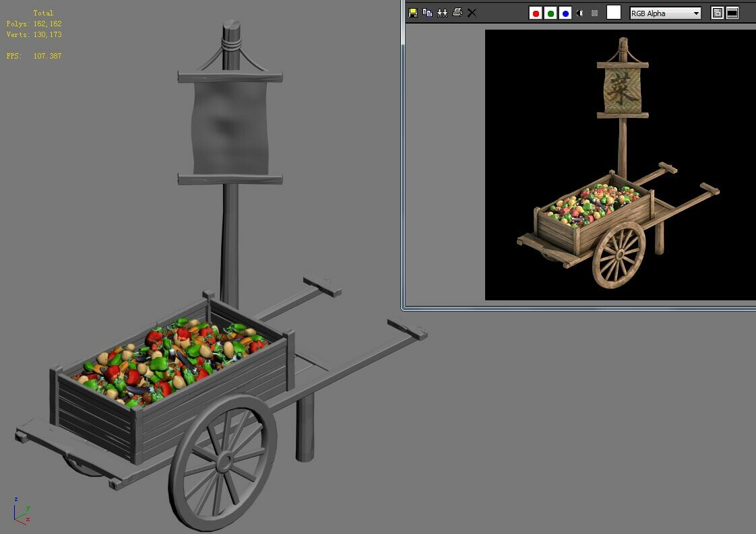Toggle the blue channel button
The width and height of the screenshot is (756, 534).
click(565, 13)
